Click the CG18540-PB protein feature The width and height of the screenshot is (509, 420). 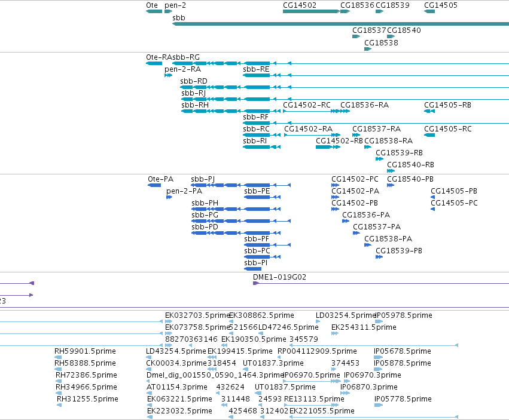[x=391, y=186]
